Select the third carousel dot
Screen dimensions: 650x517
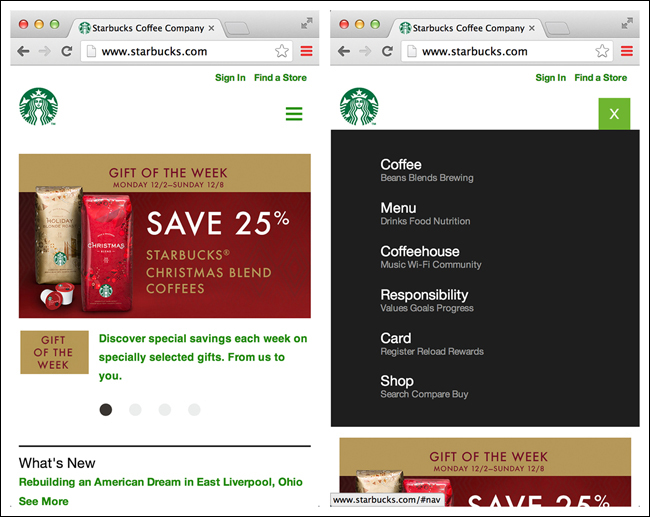click(x=165, y=410)
